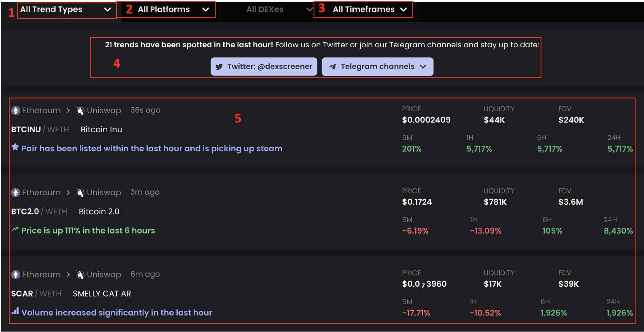Viewport: 644px width, 332px height.
Task: Click the rising trend arrow icon for BTC2.0
Action: pos(15,229)
